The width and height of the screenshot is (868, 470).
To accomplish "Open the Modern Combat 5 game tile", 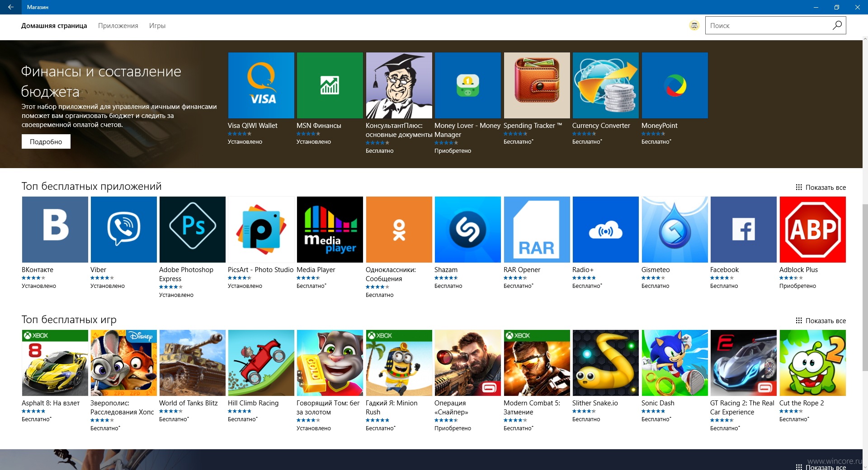I will pos(537,363).
